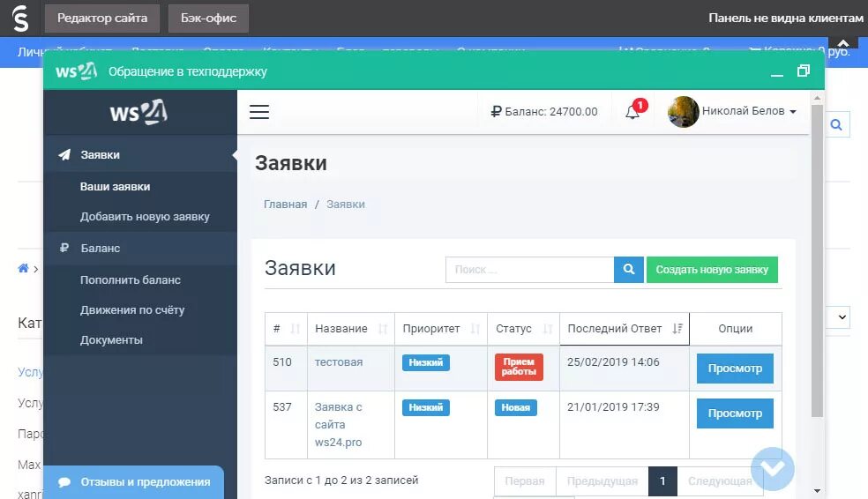The image size is (868, 499).
Task: Toggle the hamburger menu icon
Action: click(x=259, y=112)
